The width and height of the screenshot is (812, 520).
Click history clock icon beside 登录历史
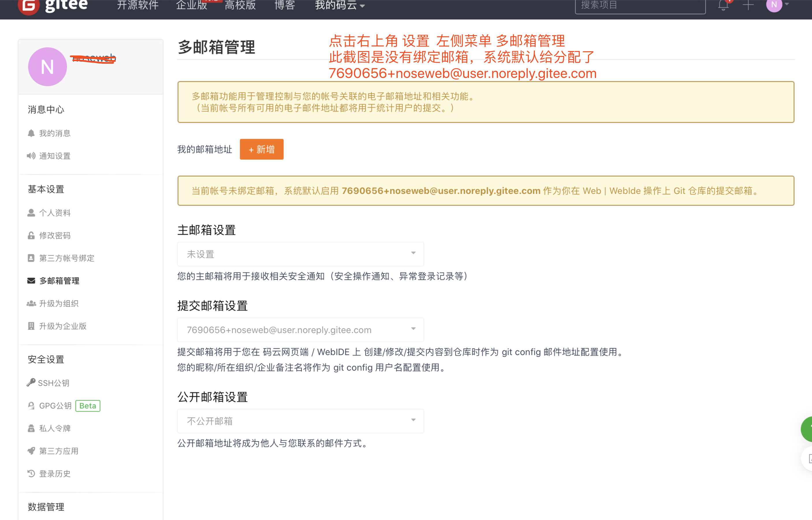31,474
